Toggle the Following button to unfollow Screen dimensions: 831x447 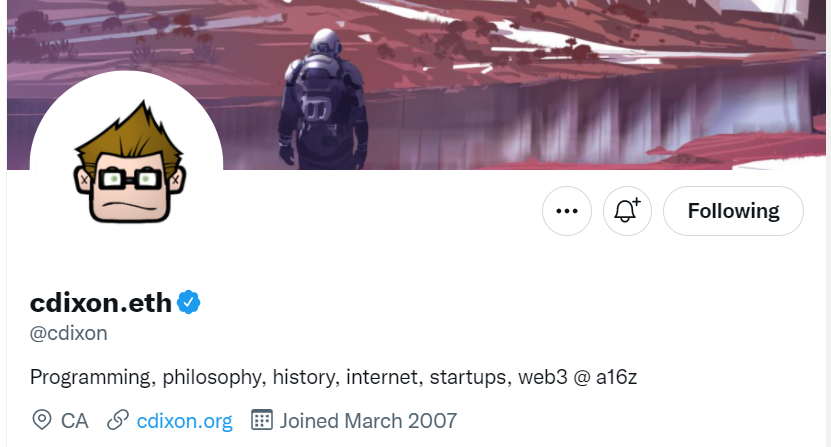pyautogui.click(x=733, y=211)
